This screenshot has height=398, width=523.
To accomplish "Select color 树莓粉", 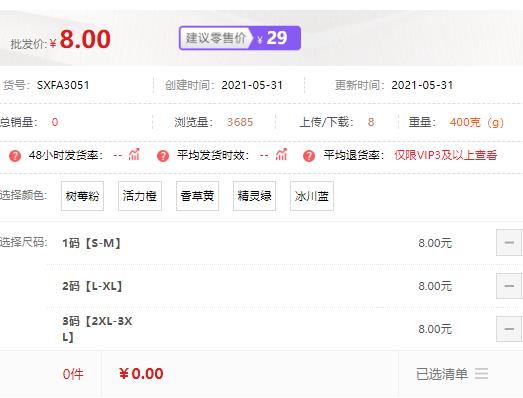I will point(82,196).
